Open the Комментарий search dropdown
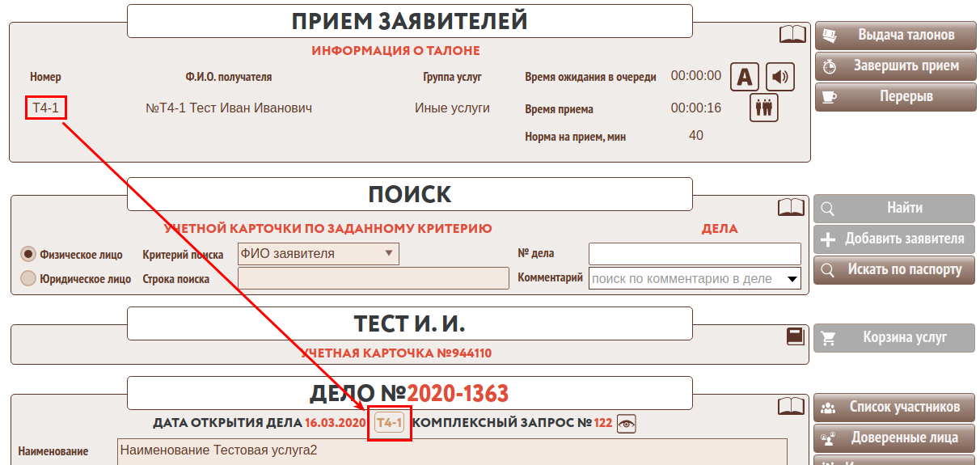This screenshot has width=980, height=465. [x=695, y=279]
